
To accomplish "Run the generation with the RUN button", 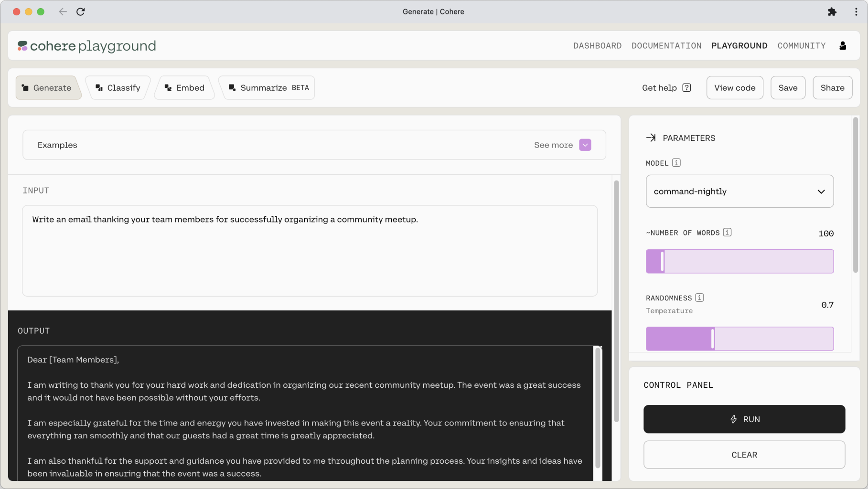I will coord(744,419).
